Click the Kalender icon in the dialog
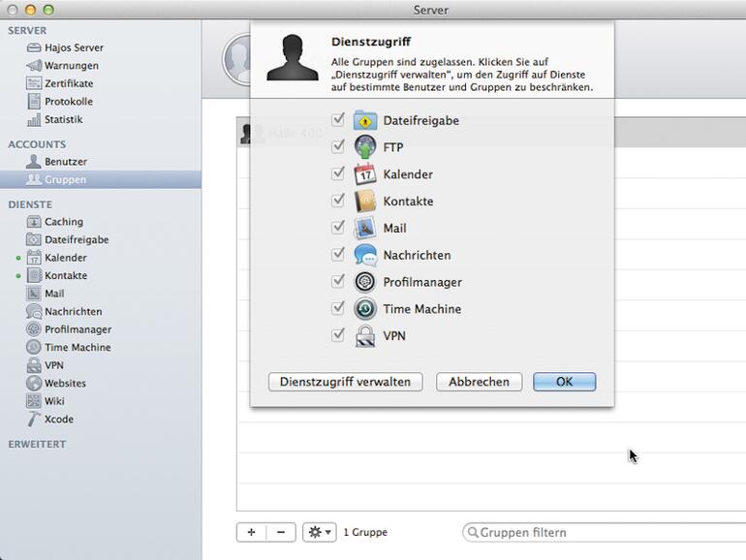This screenshot has width=746, height=560. pyautogui.click(x=365, y=174)
